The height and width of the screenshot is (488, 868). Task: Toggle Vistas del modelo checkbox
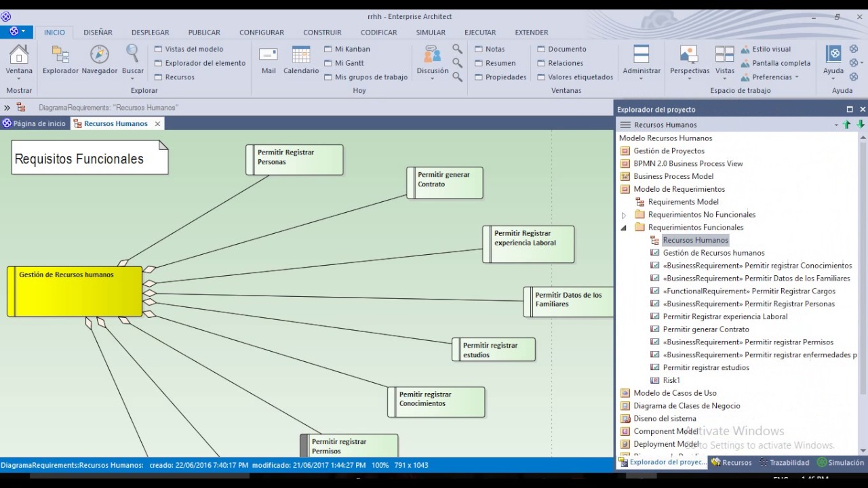point(158,49)
